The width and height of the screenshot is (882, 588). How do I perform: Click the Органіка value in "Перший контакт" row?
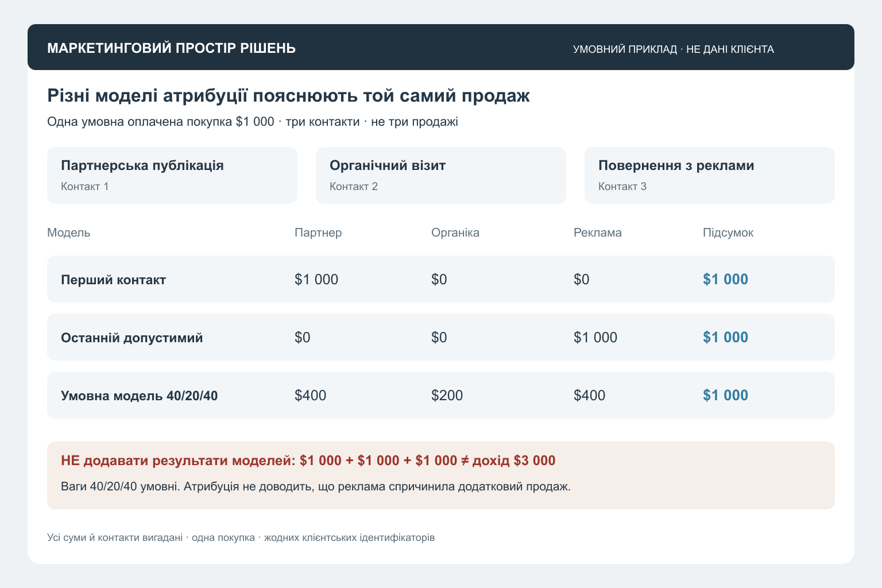pyautogui.click(x=439, y=280)
